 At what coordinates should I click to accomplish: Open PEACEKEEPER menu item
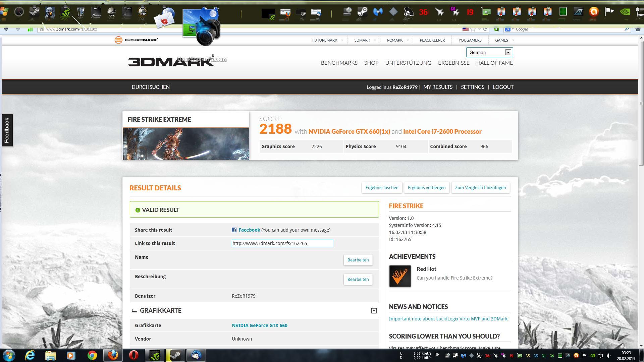[432, 40]
